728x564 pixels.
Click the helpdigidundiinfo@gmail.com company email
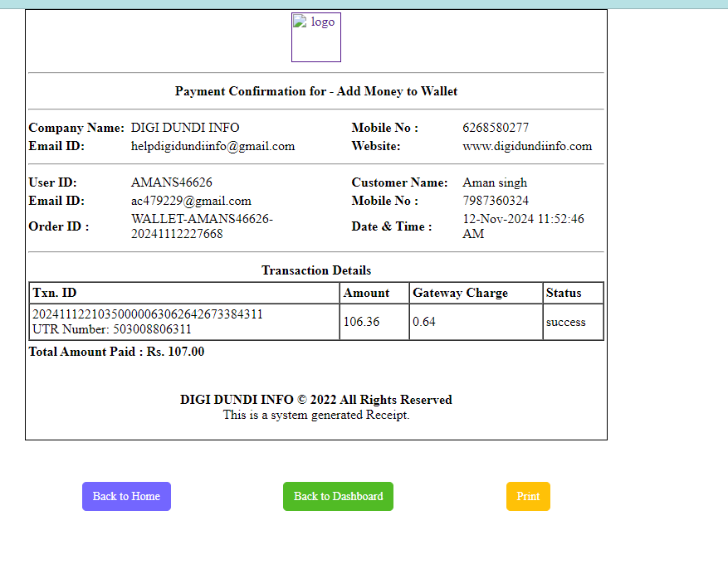click(x=213, y=146)
